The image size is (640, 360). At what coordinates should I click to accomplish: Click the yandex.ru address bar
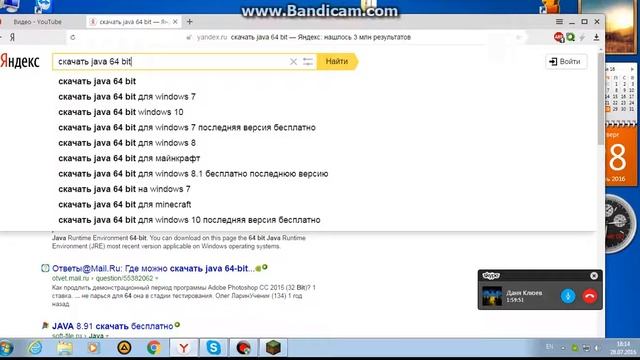298,38
